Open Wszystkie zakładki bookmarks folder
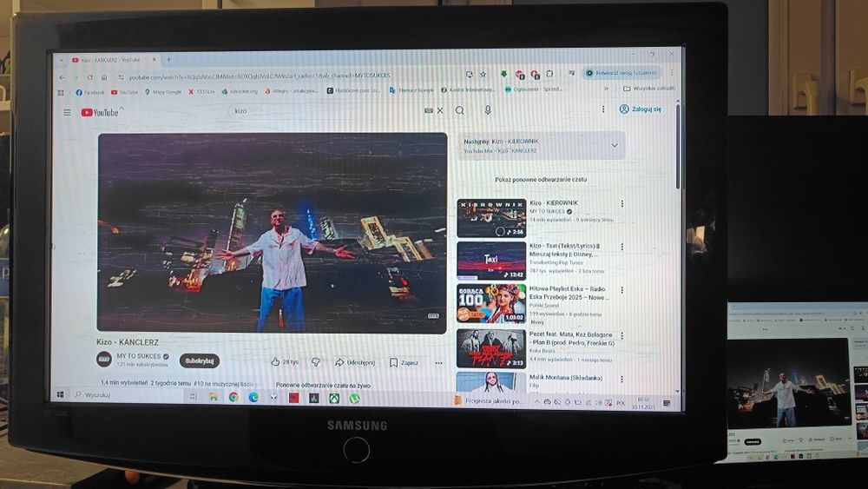Screen dimensions: 868x489 click(x=648, y=88)
